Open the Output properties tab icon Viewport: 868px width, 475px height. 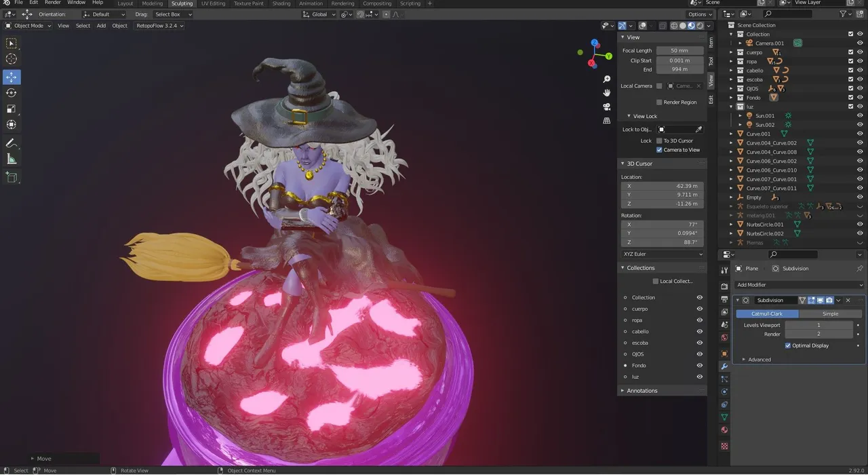point(724,299)
